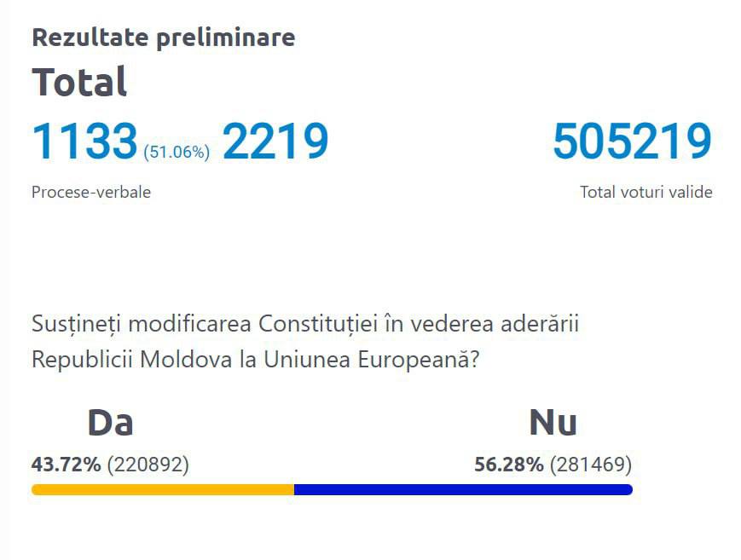
Task: Select the Nu answer label
Action: 553,423
